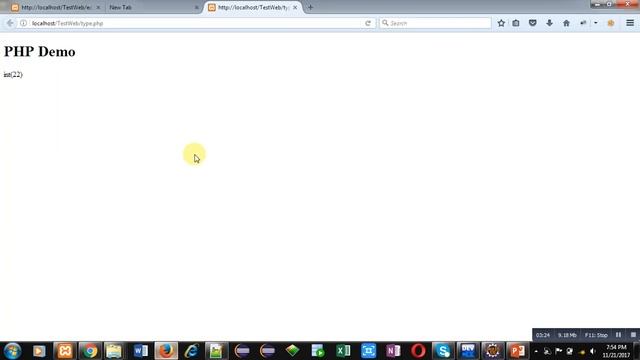Screen dimensions: 640x360
Task: Go back using the browser back arrow
Action: coord(10,23)
